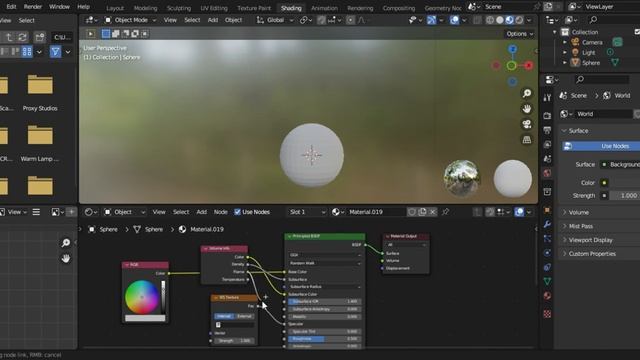The image size is (640, 360).
Task: Expand the Camera item in outliner
Action: (x=565, y=42)
